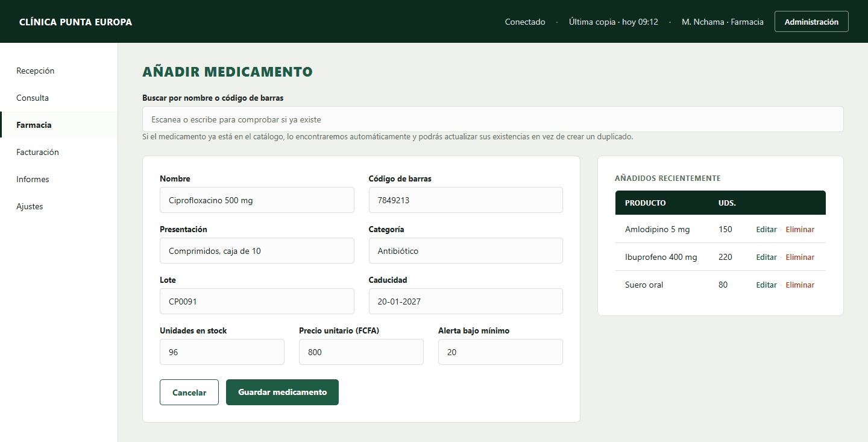The width and height of the screenshot is (868, 442).
Task: Remove the Suero oral entry
Action: tap(800, 285)
